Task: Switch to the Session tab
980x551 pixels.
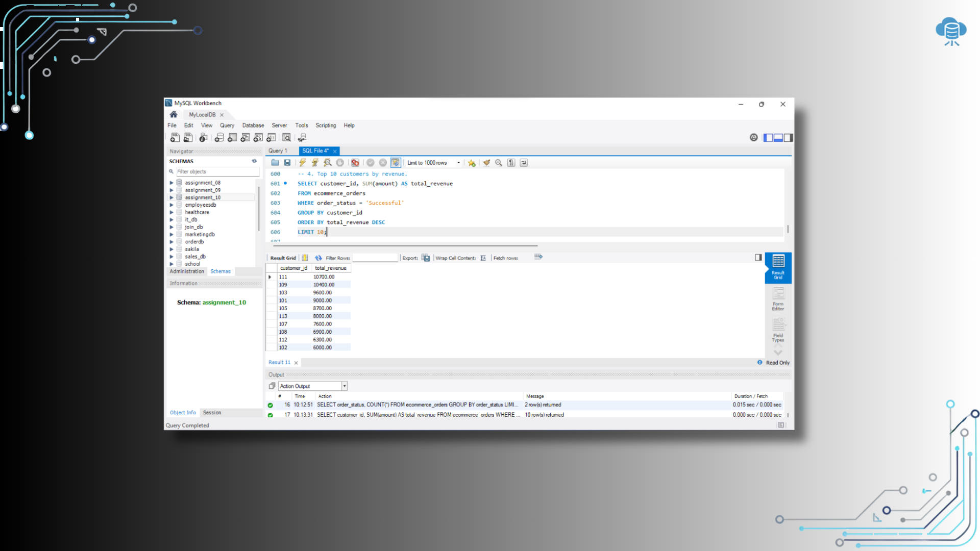Action: pos(212,413)
